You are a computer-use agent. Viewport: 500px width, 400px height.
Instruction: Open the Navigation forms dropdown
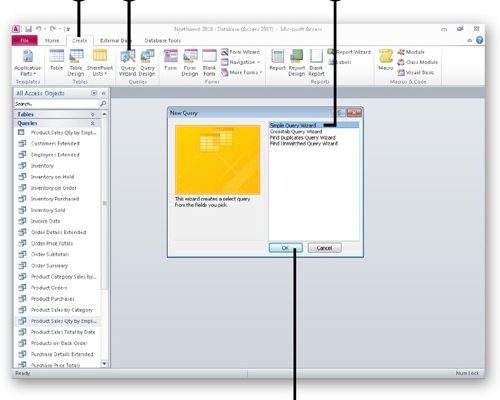tap(240, 62)
